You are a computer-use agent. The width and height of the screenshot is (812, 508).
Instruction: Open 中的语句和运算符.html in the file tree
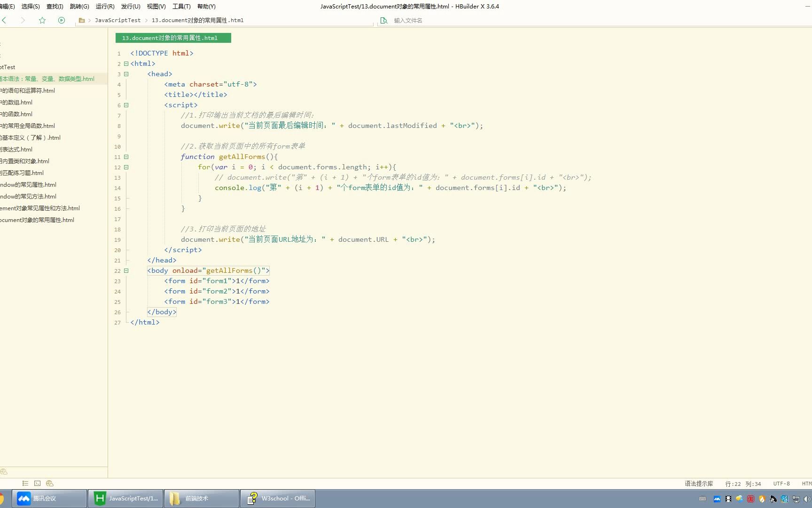(x=27, y=91)
